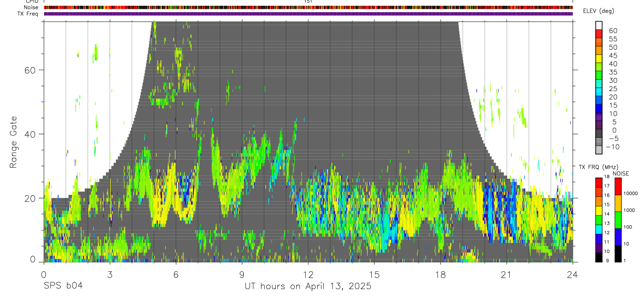Click the purple TX Freq strip above the plot
Viewport: 644px width, 297px height.
coord(308,14)
